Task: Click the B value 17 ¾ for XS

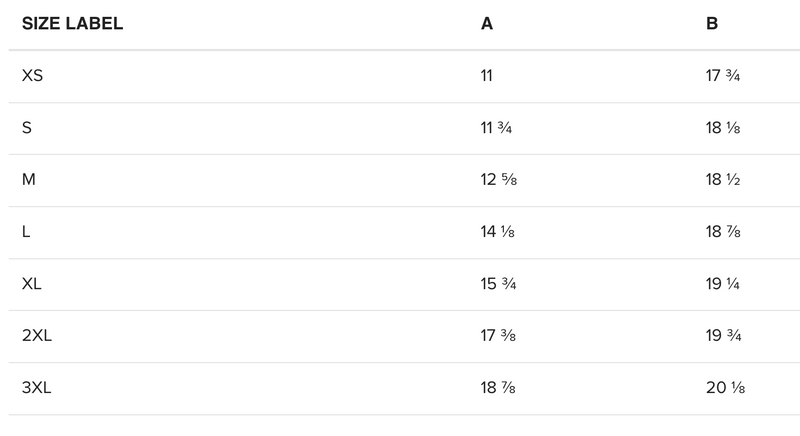Action: [725, 76]
